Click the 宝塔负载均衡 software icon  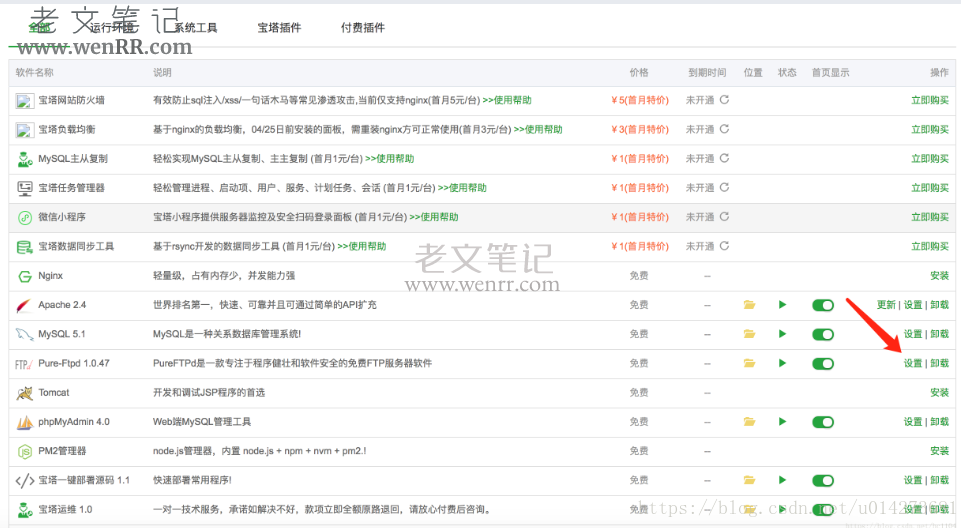[x=25, y=130]
